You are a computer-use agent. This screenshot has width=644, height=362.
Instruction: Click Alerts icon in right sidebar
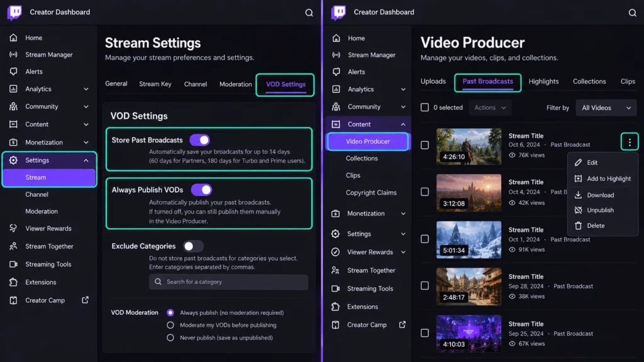[336, 72]
